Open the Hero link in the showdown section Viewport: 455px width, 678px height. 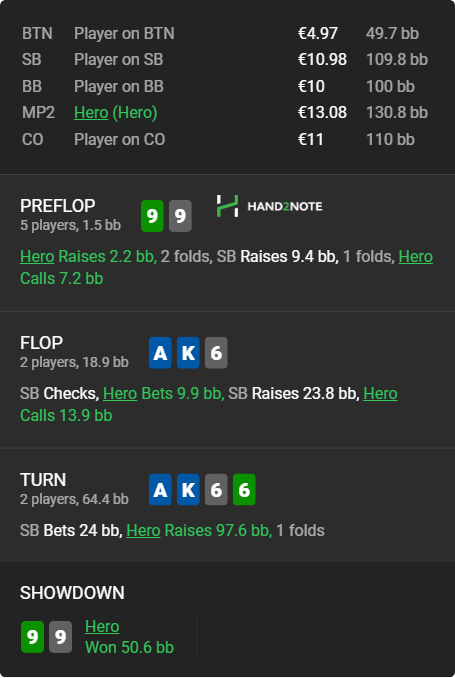pos(102,626)
